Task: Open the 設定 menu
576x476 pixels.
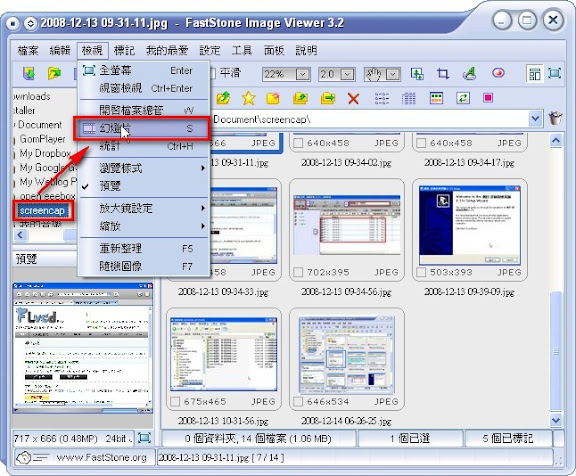Action: pos(210,50)
